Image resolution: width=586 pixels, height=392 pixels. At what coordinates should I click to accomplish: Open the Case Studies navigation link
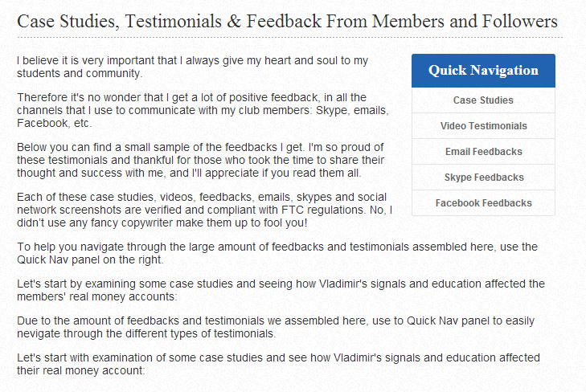(x=483, y=100)
